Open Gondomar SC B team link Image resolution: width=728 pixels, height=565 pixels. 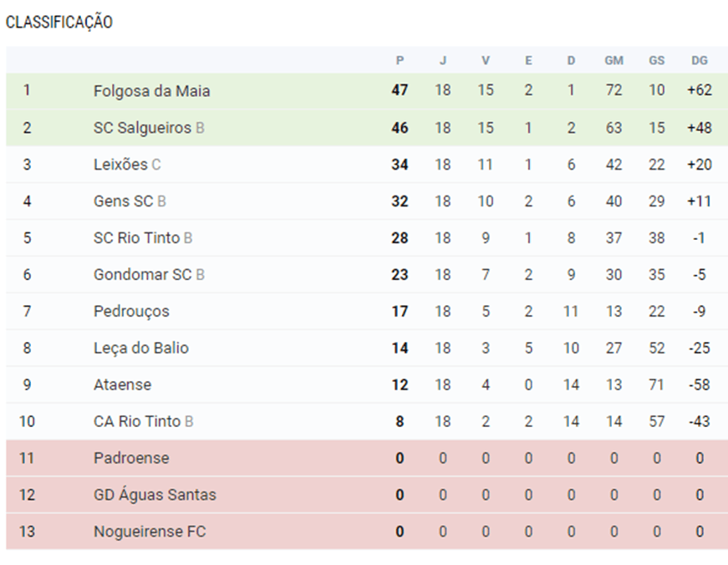tap(149, 275)
